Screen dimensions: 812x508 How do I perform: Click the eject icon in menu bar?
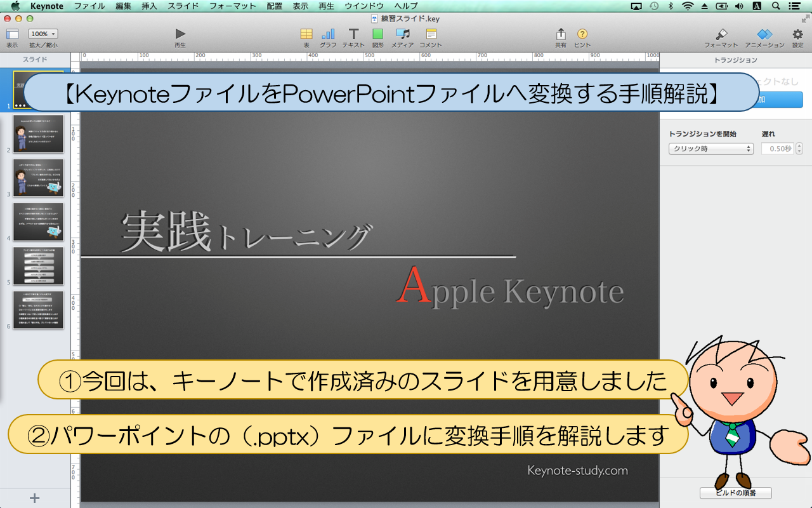(705, 6)
